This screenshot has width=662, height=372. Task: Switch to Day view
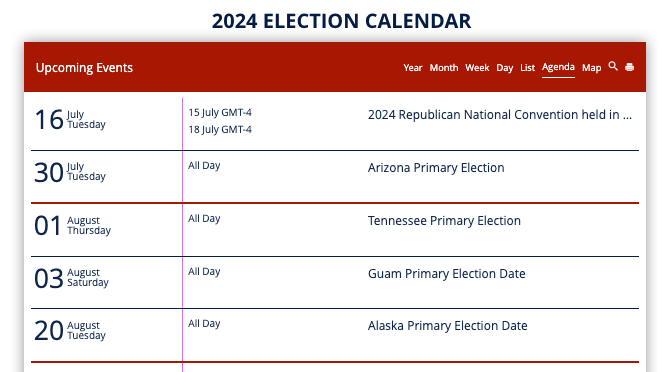point(505,68)
